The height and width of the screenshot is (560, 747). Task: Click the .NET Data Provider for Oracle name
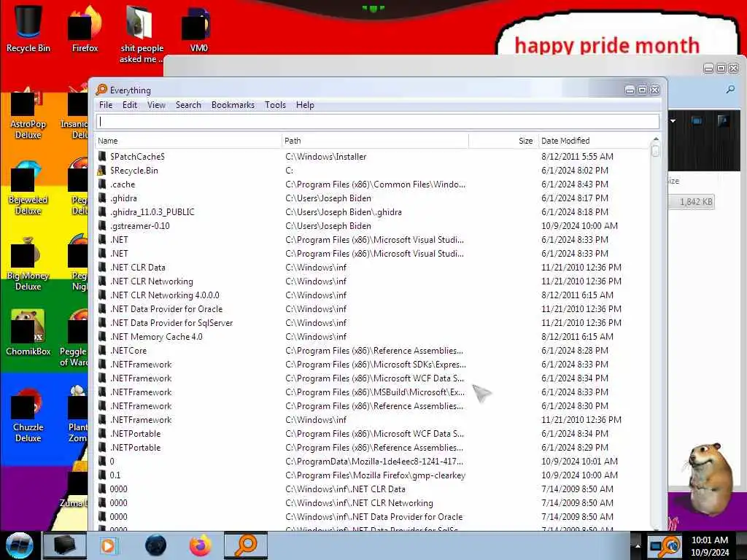(x=166, y=308)
